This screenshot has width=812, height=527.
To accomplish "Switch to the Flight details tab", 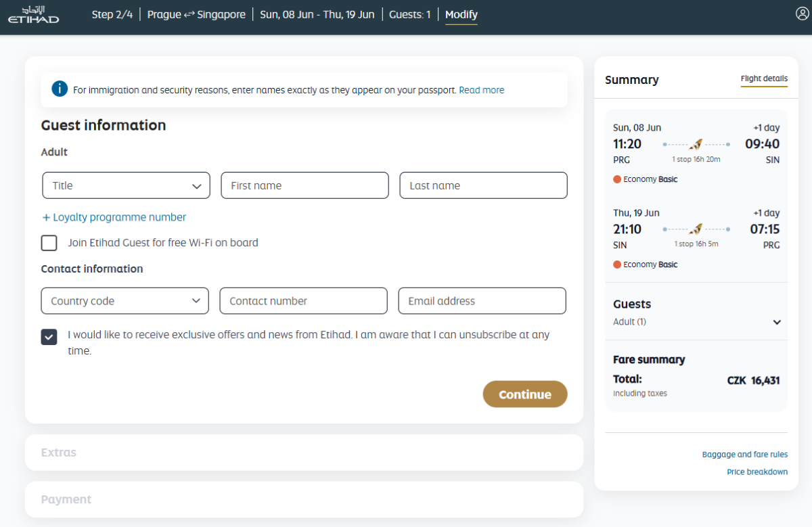I will 764,78.
